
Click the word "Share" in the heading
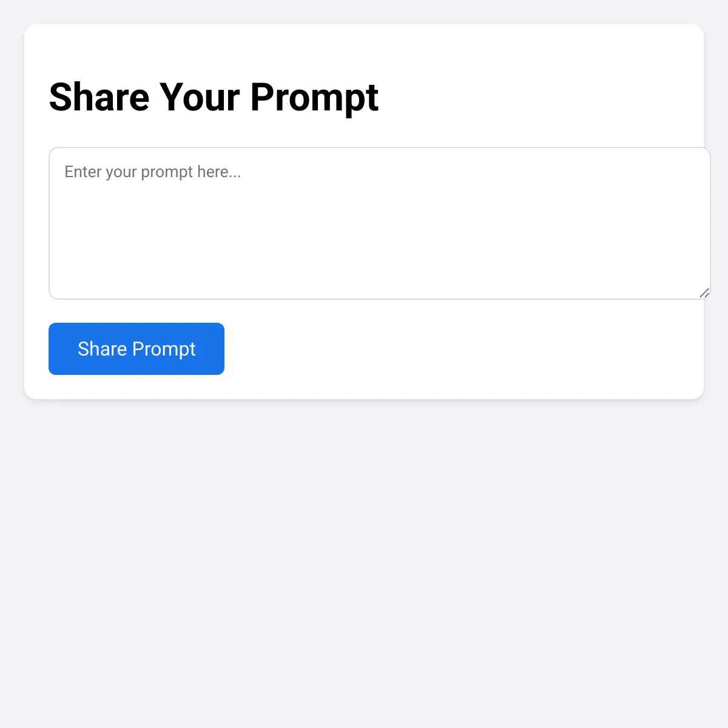click(99, 97)
